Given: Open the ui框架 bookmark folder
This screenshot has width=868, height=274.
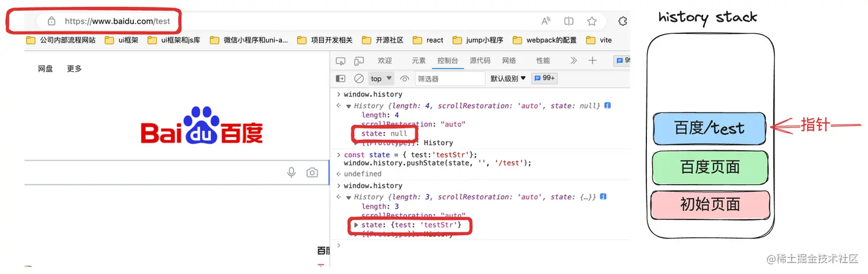Looking at the screenshot, I should click(121, 40).
